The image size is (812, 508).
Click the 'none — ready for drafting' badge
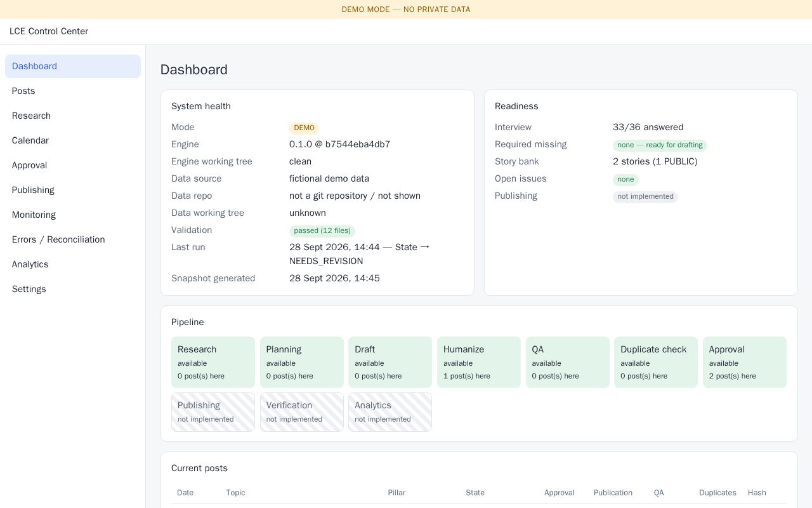click(660, 145)
